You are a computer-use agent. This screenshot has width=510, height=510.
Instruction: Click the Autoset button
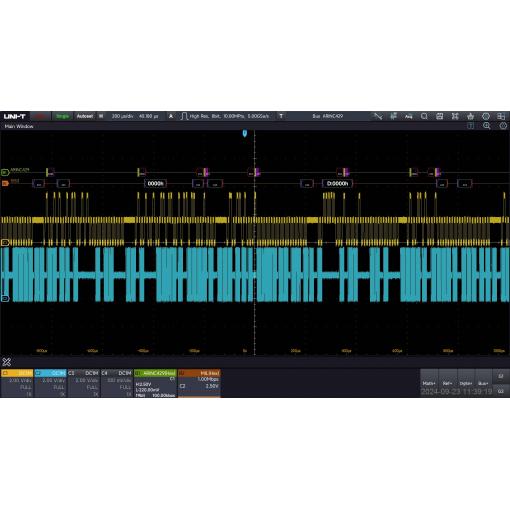pyautogui.click(x=85, y=116)
